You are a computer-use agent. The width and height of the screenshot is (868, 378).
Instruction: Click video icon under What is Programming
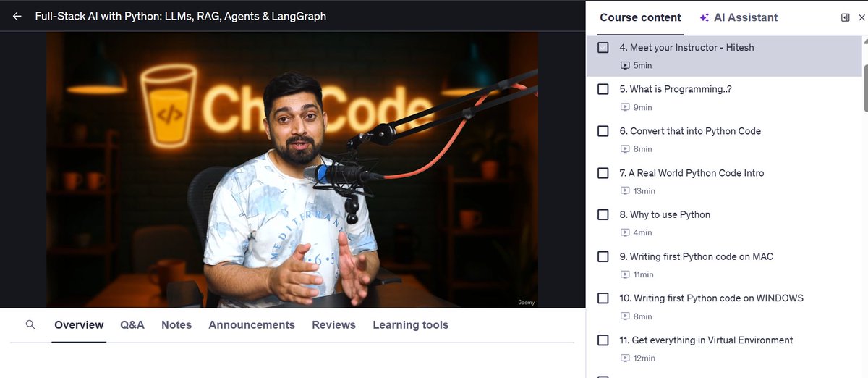[625, 107]
